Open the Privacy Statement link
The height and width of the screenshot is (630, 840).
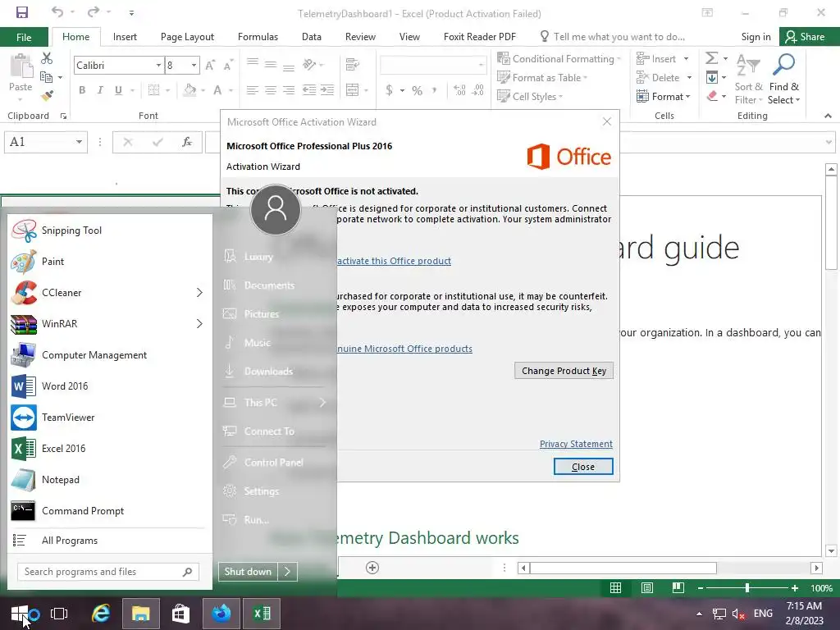[x=576, y=444]
